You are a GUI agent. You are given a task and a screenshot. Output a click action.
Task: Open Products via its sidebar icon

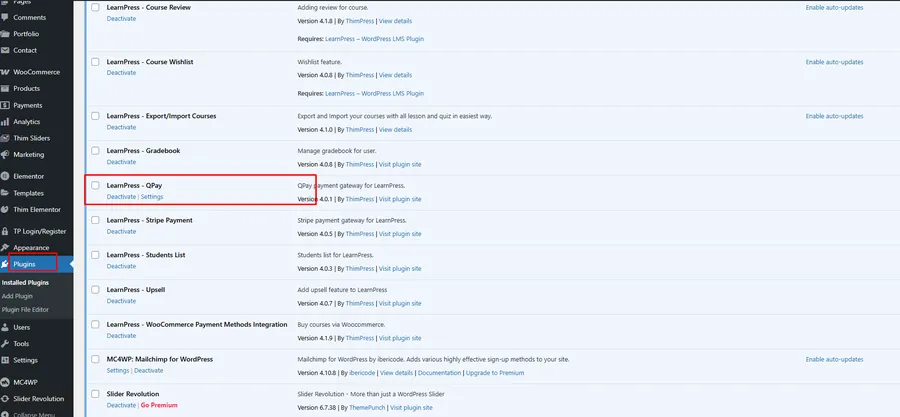click(x=6, y=88)
